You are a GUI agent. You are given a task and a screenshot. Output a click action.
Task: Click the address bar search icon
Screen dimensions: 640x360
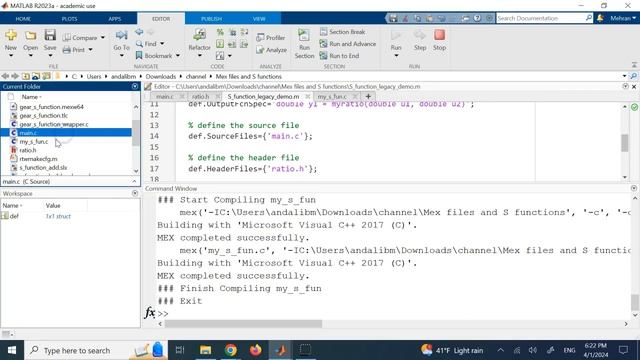coord(633,76)
